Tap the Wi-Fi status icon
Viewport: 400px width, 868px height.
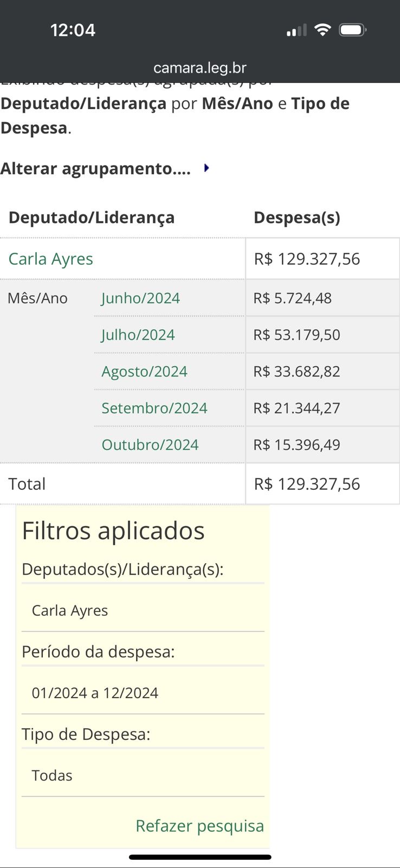tap(322, 30)
